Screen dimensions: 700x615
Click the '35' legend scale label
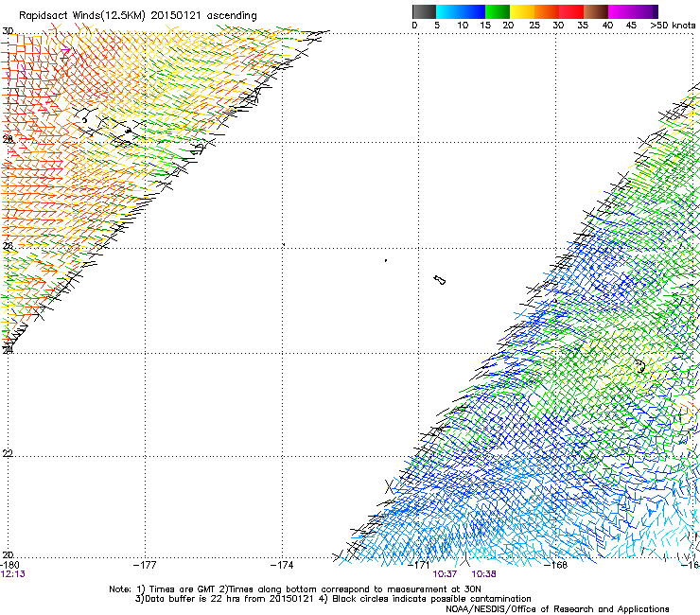583,26
